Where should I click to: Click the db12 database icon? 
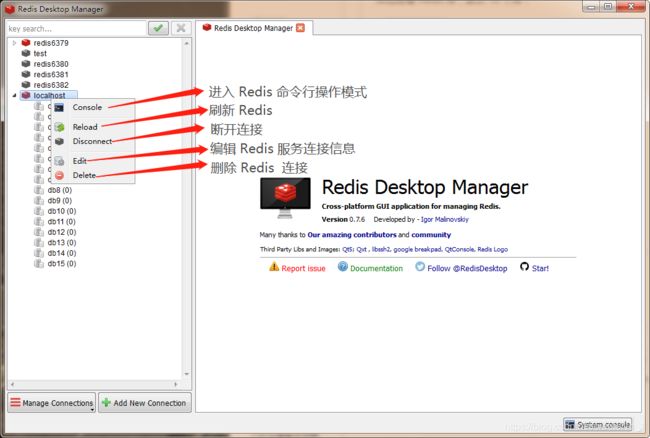(x=39, y=232)
